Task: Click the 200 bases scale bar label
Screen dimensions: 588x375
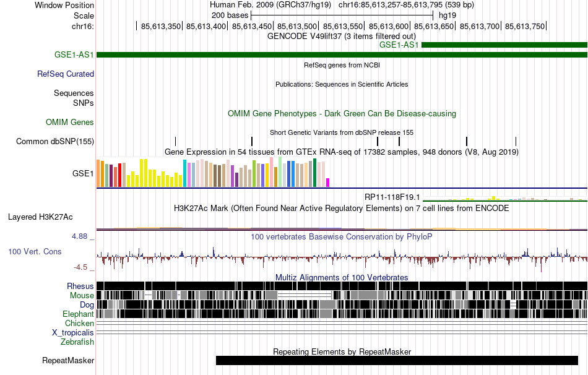Action: (230, 15)
